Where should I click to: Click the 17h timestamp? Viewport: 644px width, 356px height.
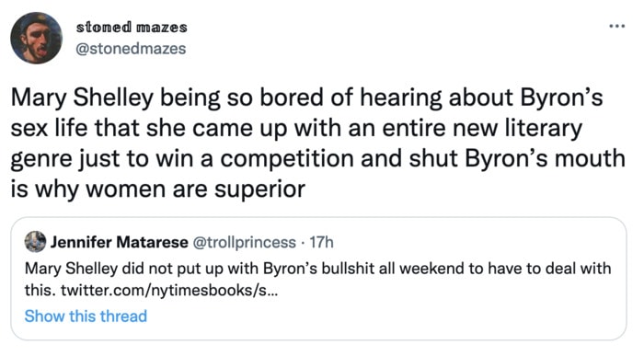tap(322, 242)
